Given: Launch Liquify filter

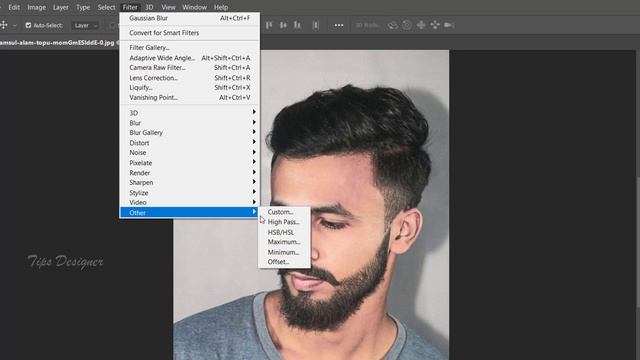Looking at the screenshot, I should click(189, 87).
